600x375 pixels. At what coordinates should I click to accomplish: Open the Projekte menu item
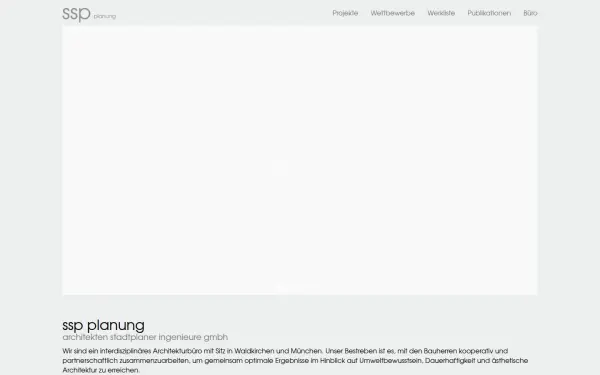pyautogui.click(x=345, y=13)
